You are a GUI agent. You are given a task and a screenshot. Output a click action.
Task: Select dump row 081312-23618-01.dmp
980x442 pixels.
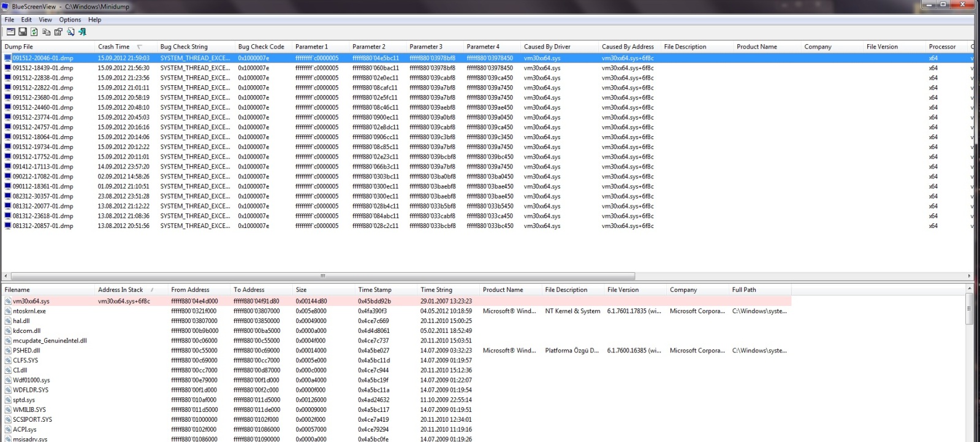(487, 216)
